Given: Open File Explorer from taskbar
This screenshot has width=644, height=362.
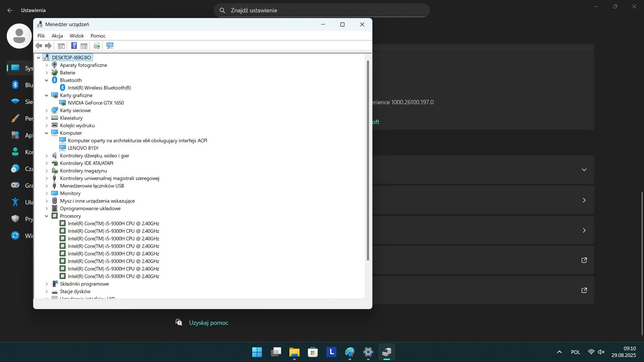Looking at the screenshot, I should click(x=294, y=352).
